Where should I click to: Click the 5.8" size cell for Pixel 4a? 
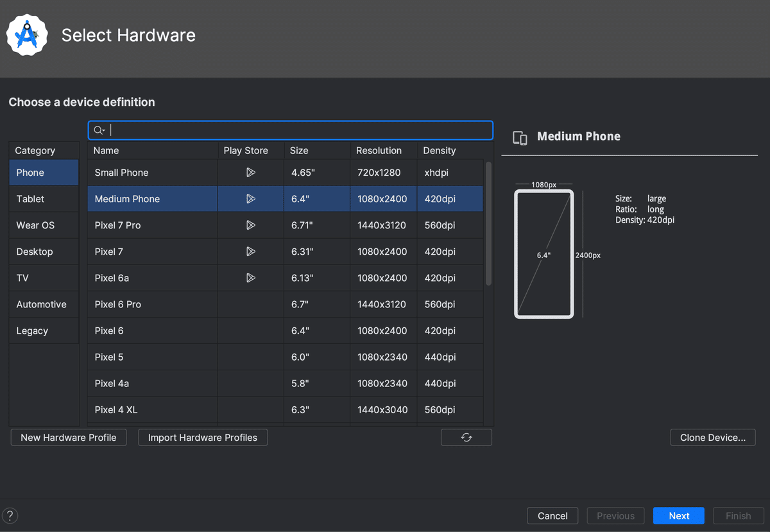(317, 383)
